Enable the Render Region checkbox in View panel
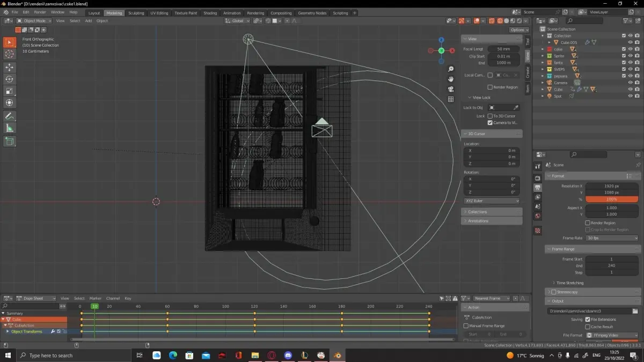Viewport: 644px width, 362px height. [490, 87]
